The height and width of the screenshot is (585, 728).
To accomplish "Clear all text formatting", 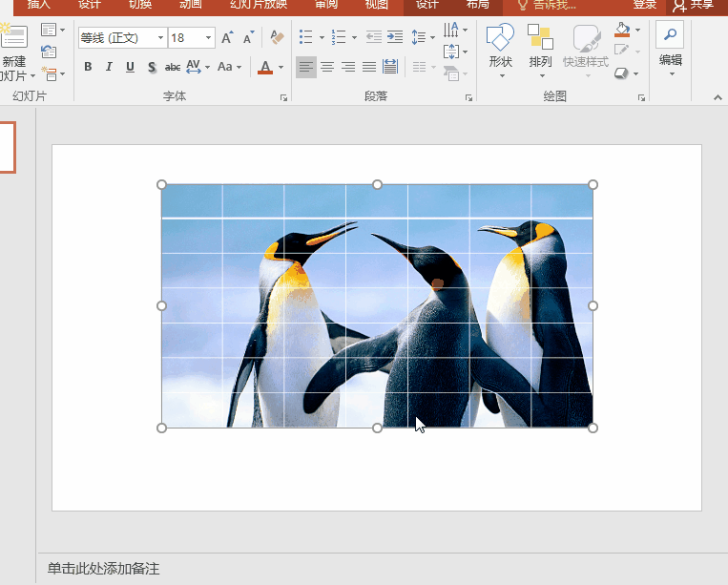I will pyautogui.click(x=278, y=37).
